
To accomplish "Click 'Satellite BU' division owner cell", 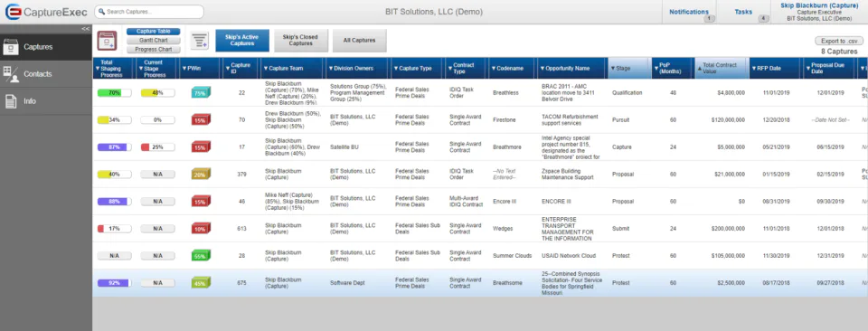I will pyautogui.click(x=344, y=147).
